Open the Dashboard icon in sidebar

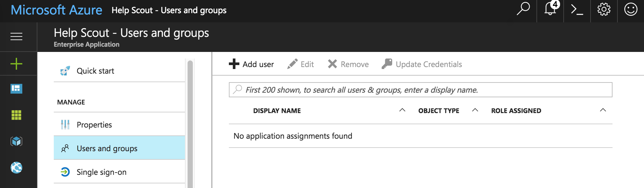pyautogui.click(x=16, y=89)
